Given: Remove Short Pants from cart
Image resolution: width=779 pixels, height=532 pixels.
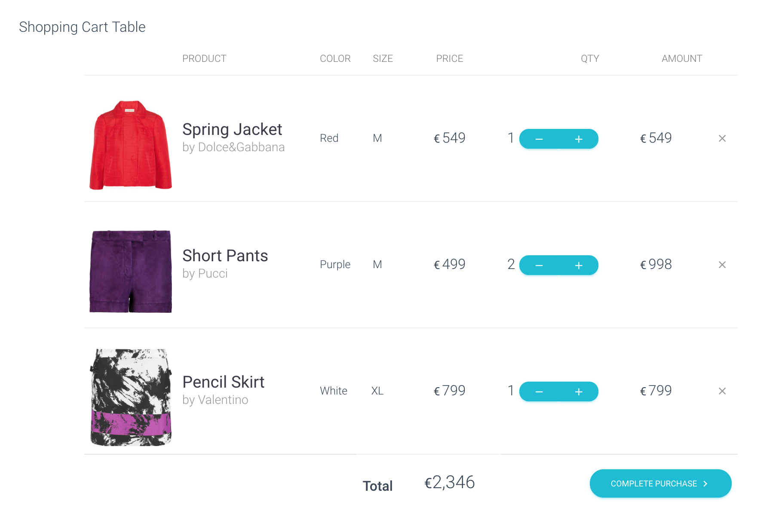Looking at the screenshot, I should [722, 265].
